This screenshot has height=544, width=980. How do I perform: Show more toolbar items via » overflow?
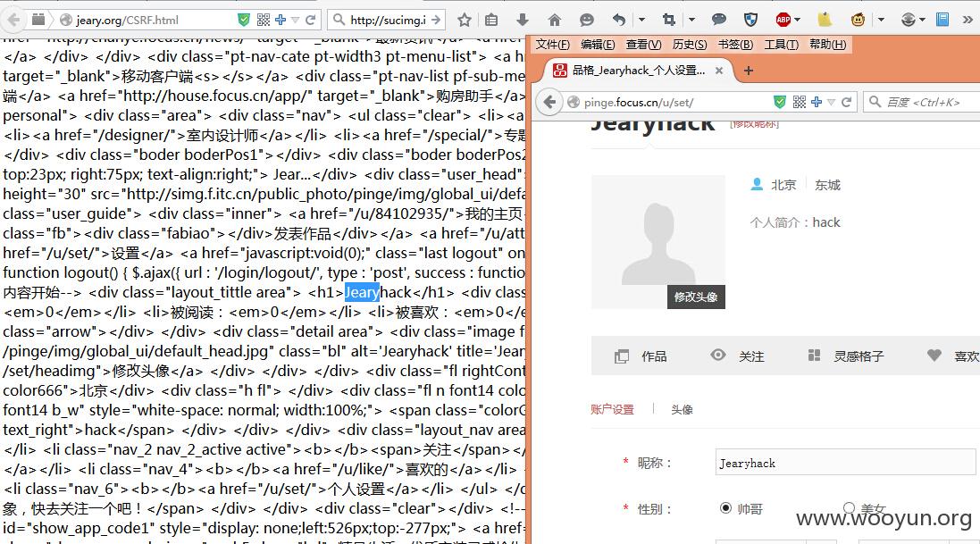968,20
